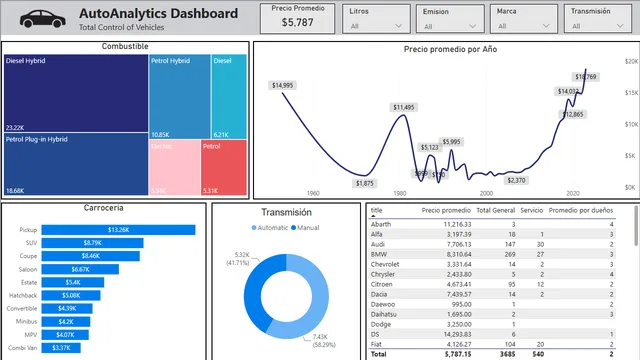Click the Automatic legend item

point(270,228)
